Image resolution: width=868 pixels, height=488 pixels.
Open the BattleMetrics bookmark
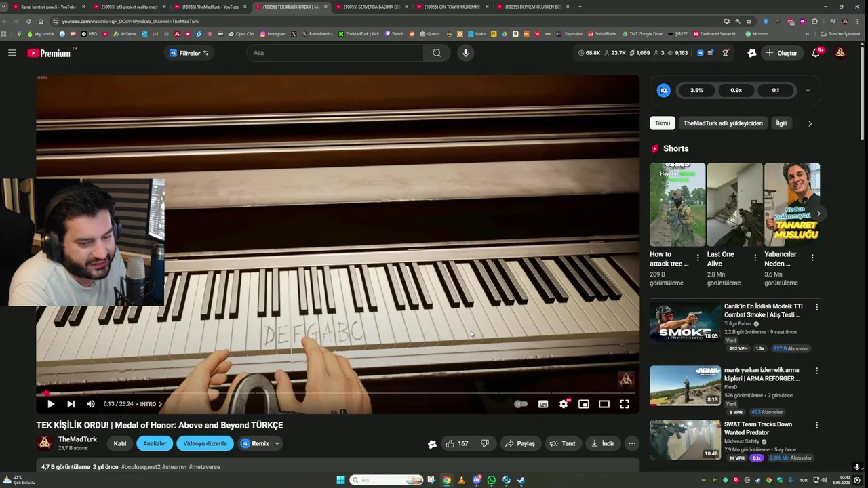(317, 33)
